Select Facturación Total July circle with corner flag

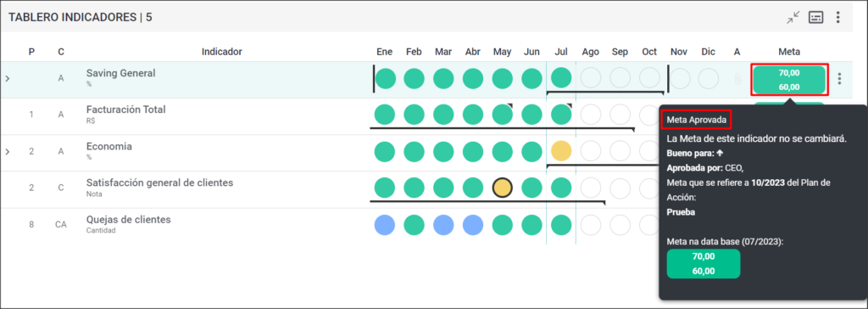[x=561, y=115]
